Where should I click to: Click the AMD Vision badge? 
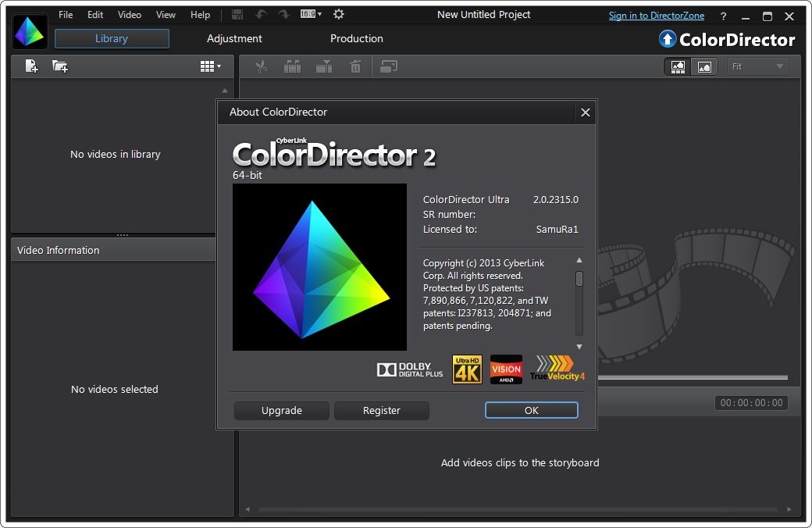(x=506, y=369)
